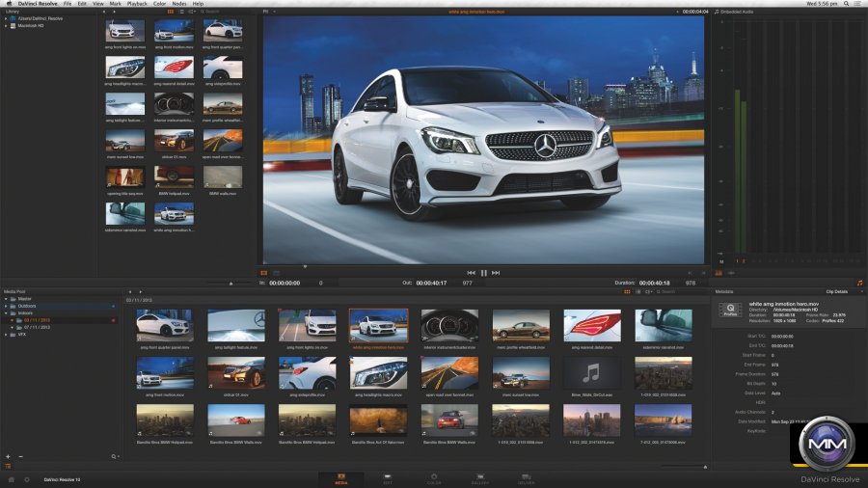This screenshot has height=488, width=868.
Task: Select the interior instrumentcluster clip thumbnail
Action: coord(448,325)
